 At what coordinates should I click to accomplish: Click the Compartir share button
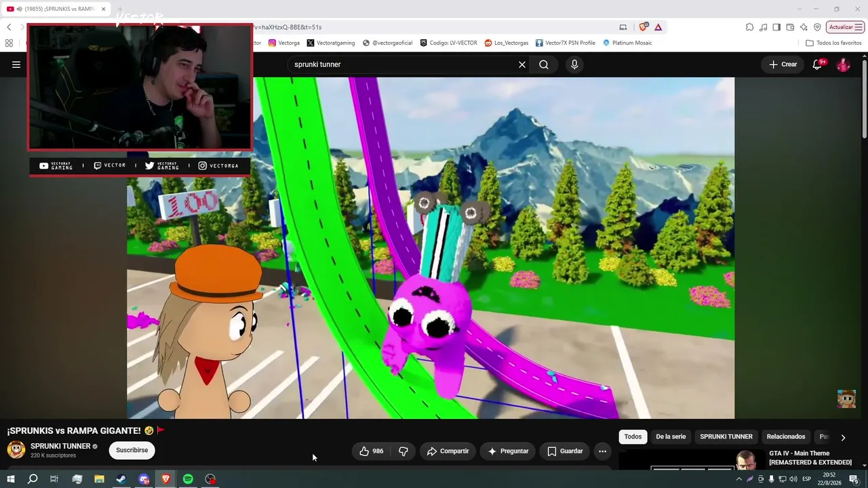click(x=448, y=451)
